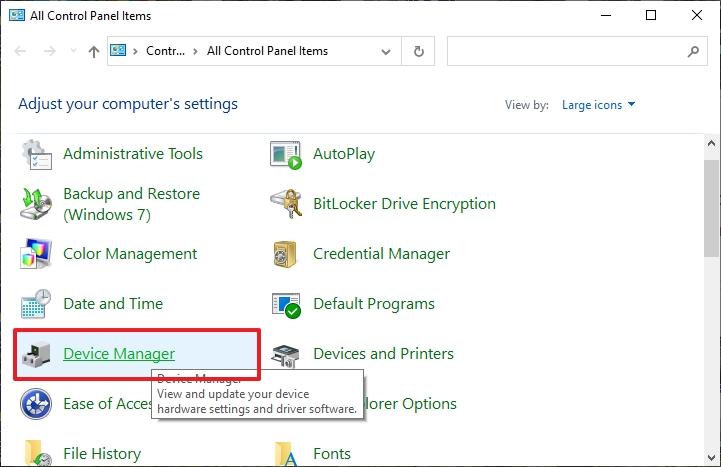Click the scrollbar down arrow
Image resolution: width=721 pixels, height=467 pixels.
pos(712,458)
